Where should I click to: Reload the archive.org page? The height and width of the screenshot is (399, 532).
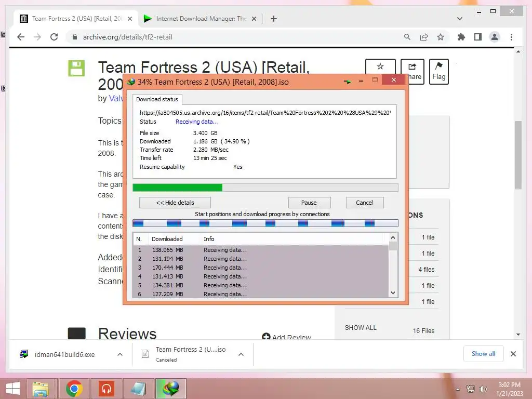coord(54,37)
